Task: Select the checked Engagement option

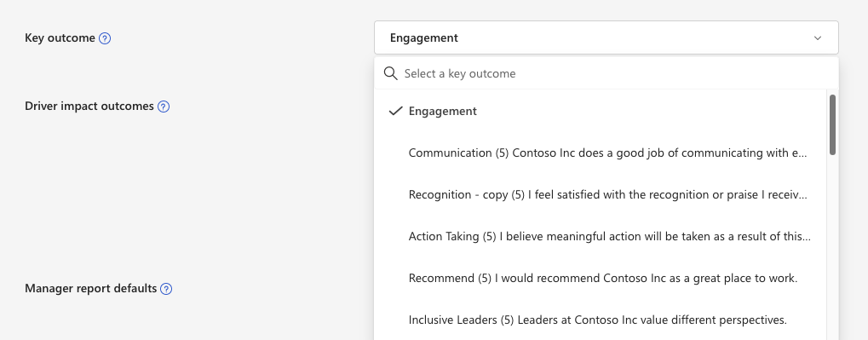Action: [601, 112]
